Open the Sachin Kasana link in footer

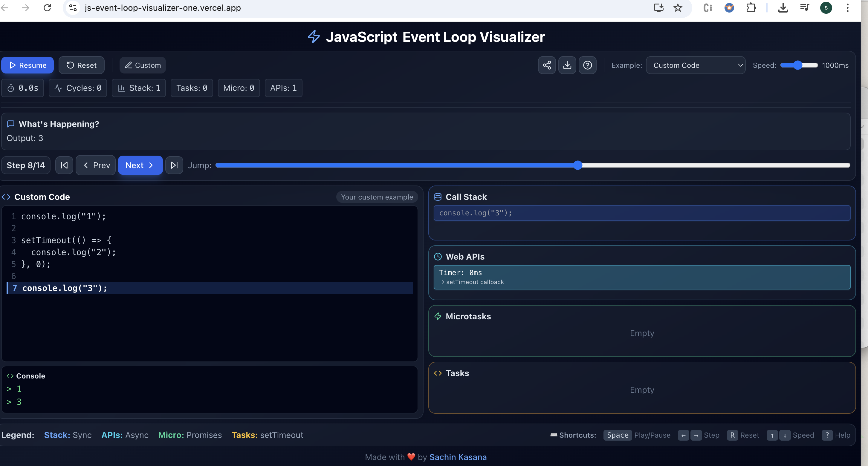(x=458, y=457)
